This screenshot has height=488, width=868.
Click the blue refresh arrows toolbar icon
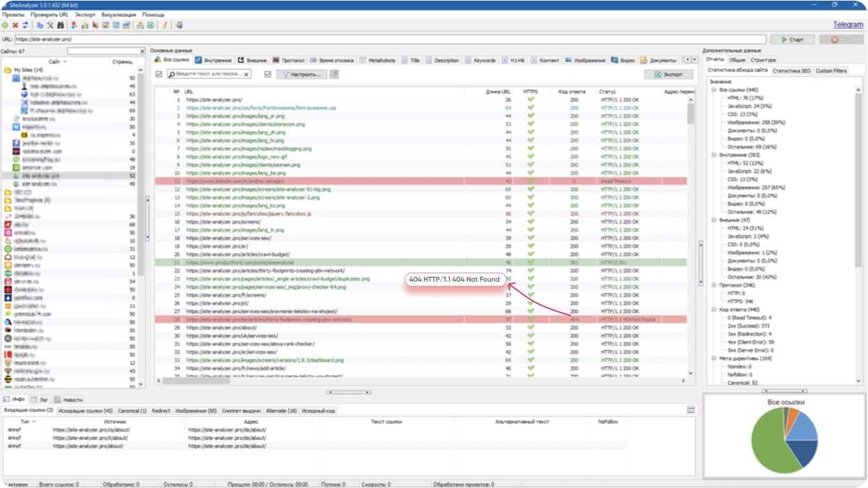coord(25,25)
